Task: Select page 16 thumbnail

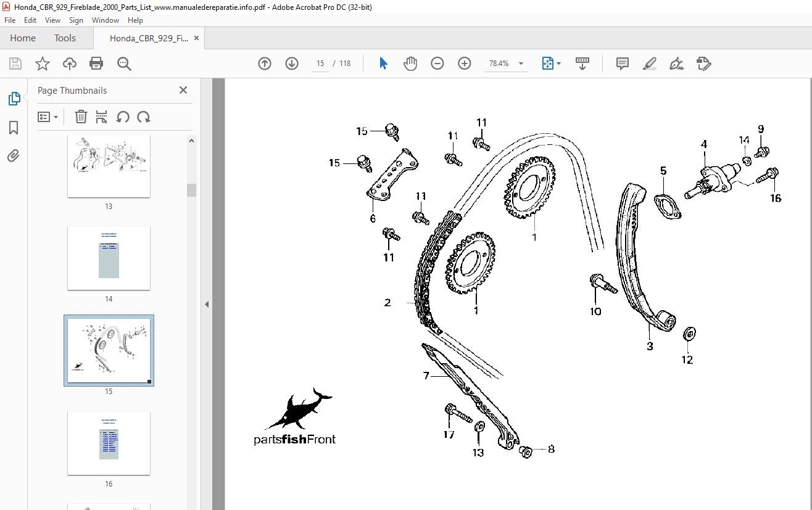Action: click(109, 443)
